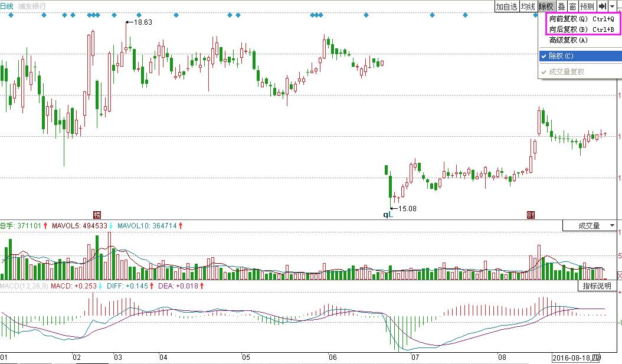The height and width of the screenshot is (364, 622).
Task: Click the qL marker below the candlesticks
Action: [x=388, y=215]
